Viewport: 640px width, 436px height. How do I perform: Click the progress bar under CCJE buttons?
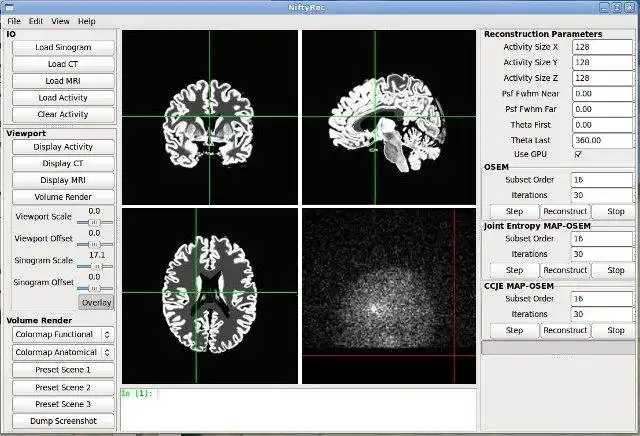coord(558,347)
